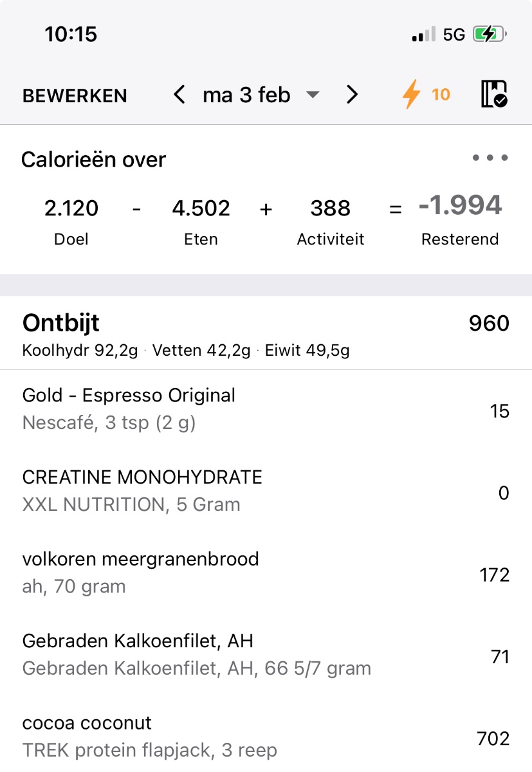Tap the battery charging status icon
This screenshot has height=772, width=532.
(490, 35)
